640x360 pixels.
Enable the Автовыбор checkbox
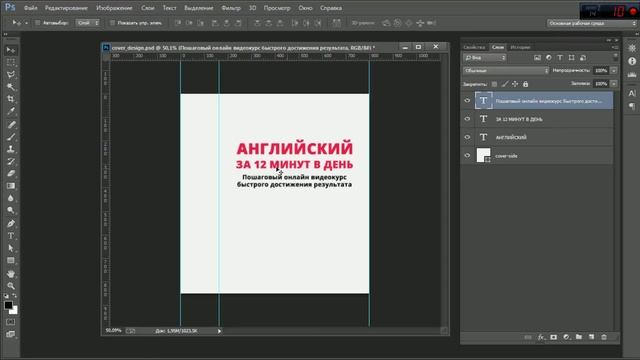(x=38, y=23)
